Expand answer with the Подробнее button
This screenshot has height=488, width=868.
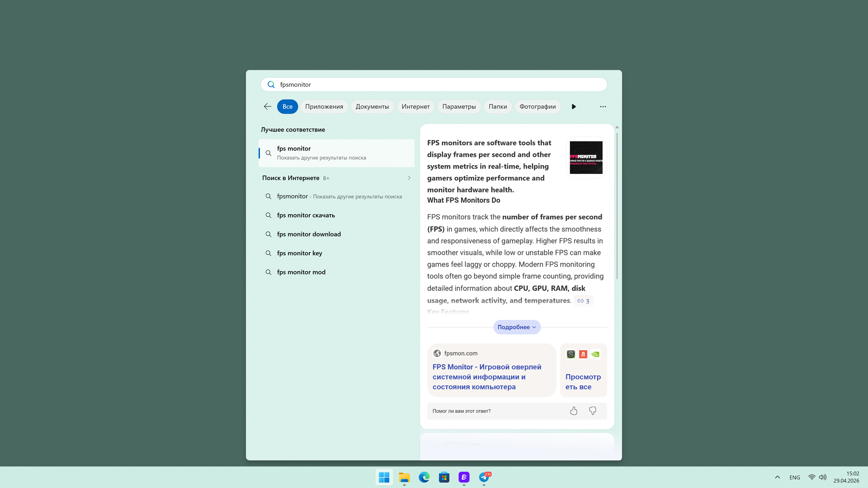(517, 327)
